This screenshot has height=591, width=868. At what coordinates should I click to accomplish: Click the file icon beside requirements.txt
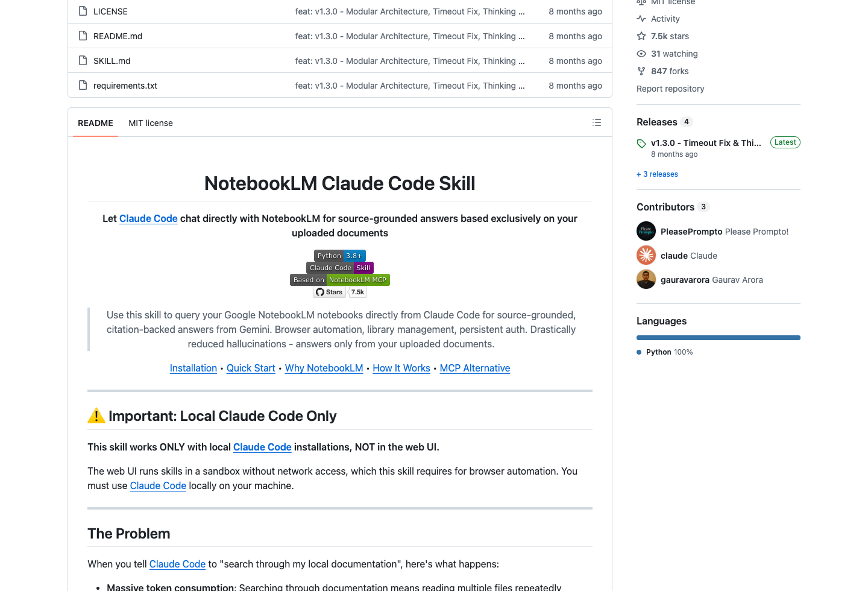click(x=83, y=85)
